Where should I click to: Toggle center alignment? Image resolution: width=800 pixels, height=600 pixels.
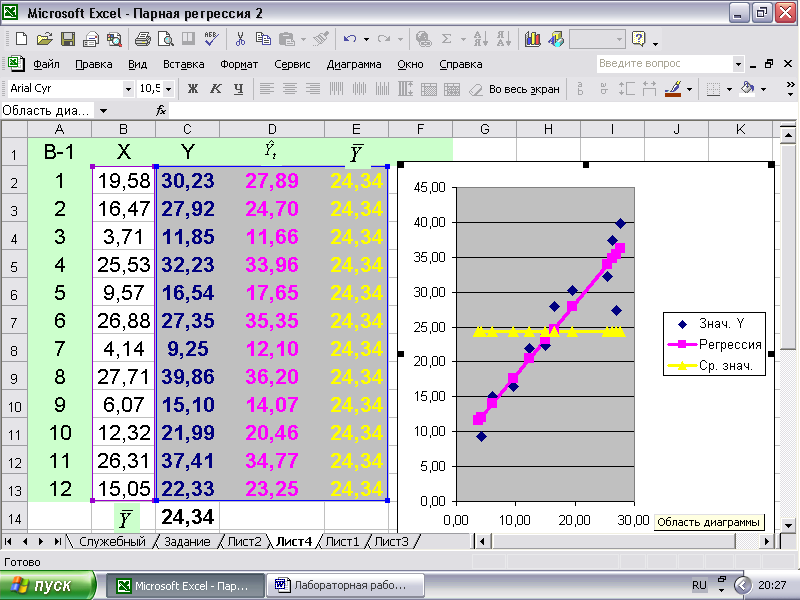(290, 89)
